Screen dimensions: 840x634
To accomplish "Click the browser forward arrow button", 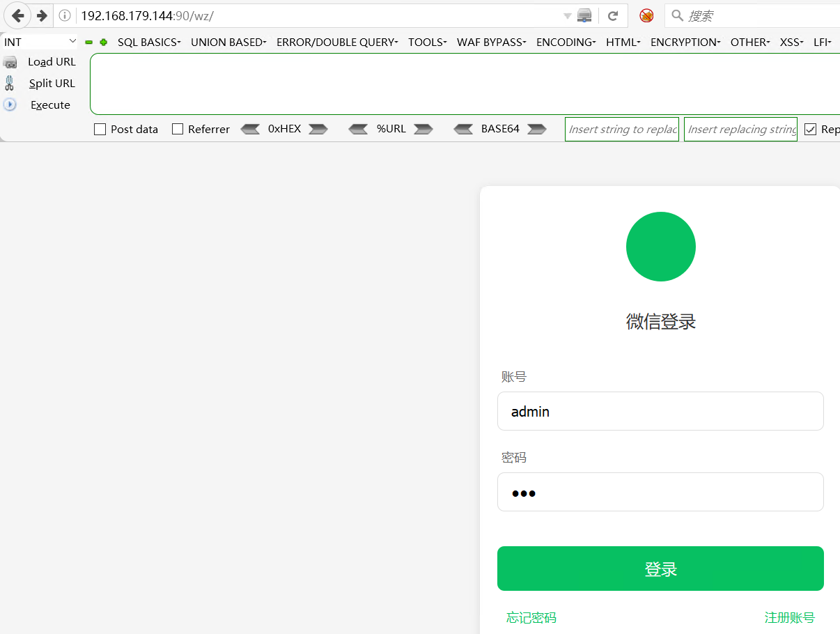I will click(42, 15).
